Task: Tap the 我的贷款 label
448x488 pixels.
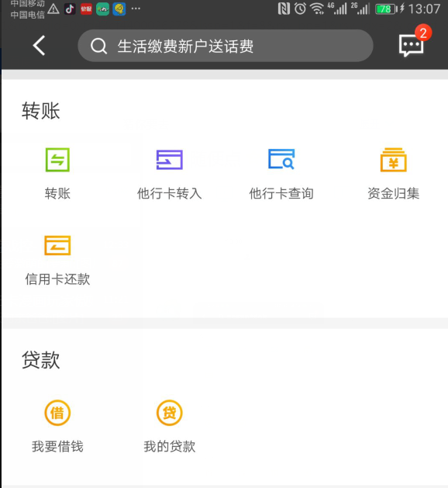Action: [170, 446]
